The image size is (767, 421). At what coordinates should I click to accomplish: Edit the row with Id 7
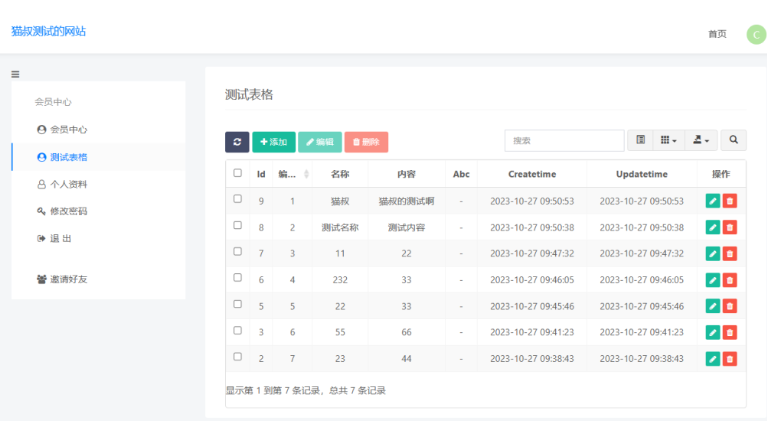[713, 254]
